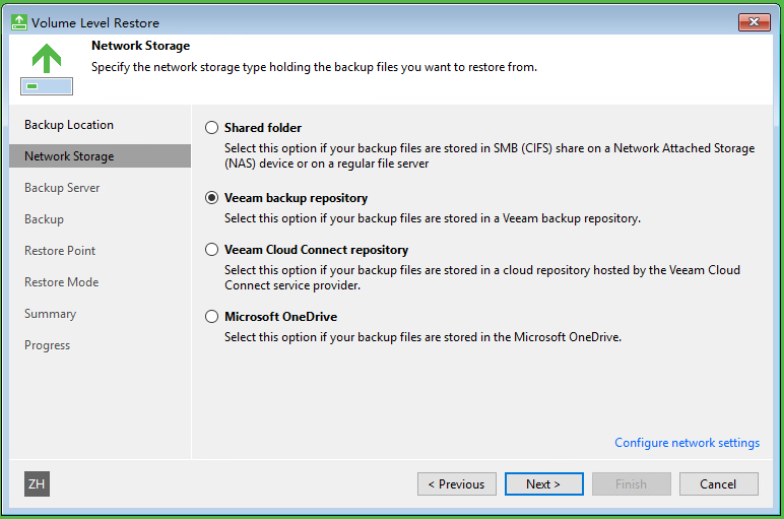
Task: Click 'Specify the network storage type' instruction text
Action: pos(314,67)
